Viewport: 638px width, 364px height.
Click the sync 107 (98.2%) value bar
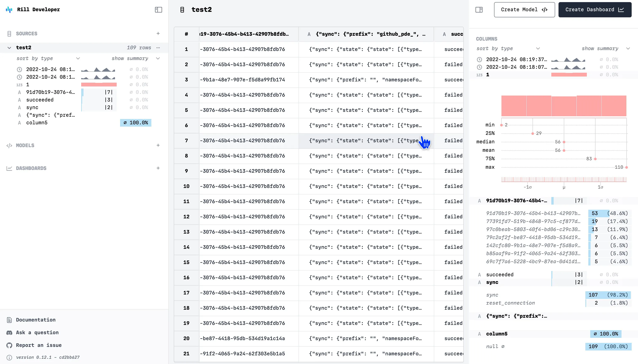pos(608,295)
